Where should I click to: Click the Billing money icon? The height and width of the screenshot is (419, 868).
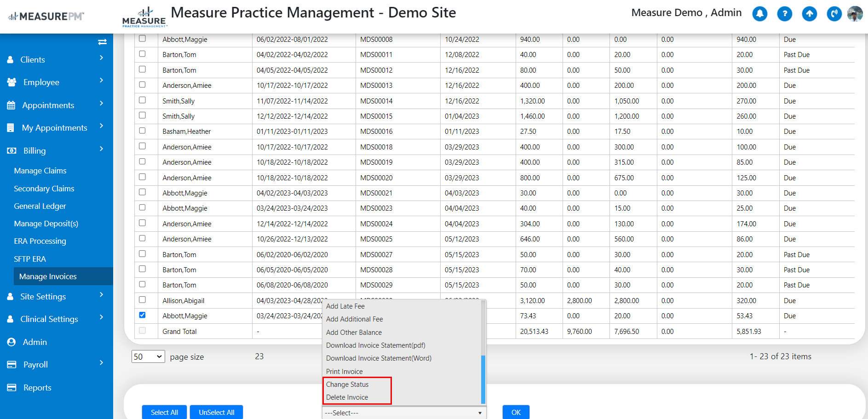click(x=11, y=151)
